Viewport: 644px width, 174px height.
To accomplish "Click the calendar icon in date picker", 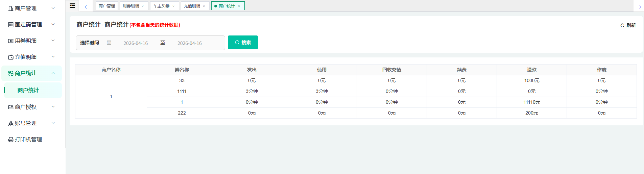I will 109,43.
